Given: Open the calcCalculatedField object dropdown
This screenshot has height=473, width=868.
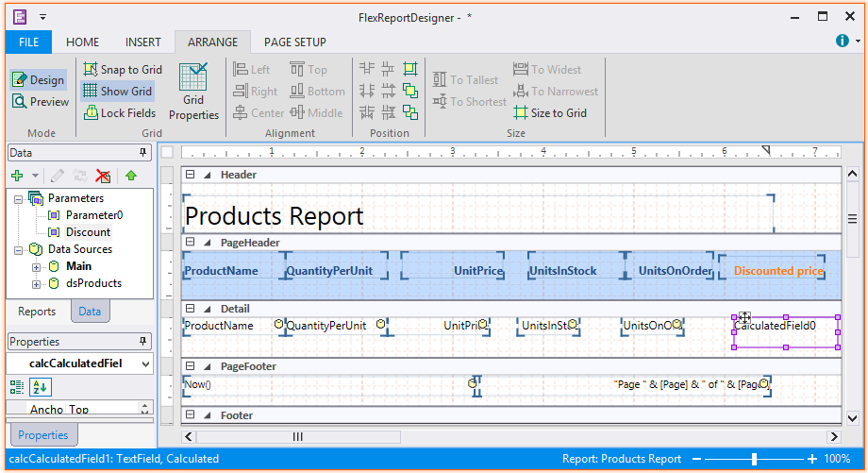Looking at the screenshot, I should 144,363.
